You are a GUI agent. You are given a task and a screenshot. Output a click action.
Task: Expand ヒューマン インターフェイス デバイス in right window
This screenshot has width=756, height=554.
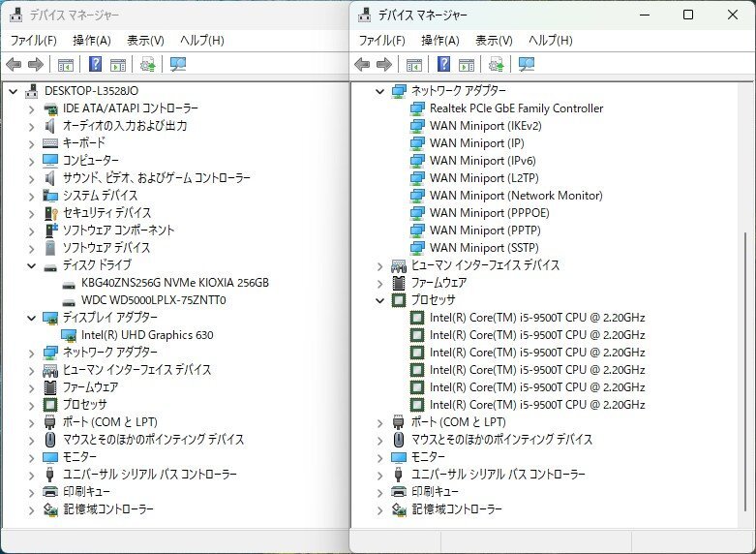(x=379, y=266)
